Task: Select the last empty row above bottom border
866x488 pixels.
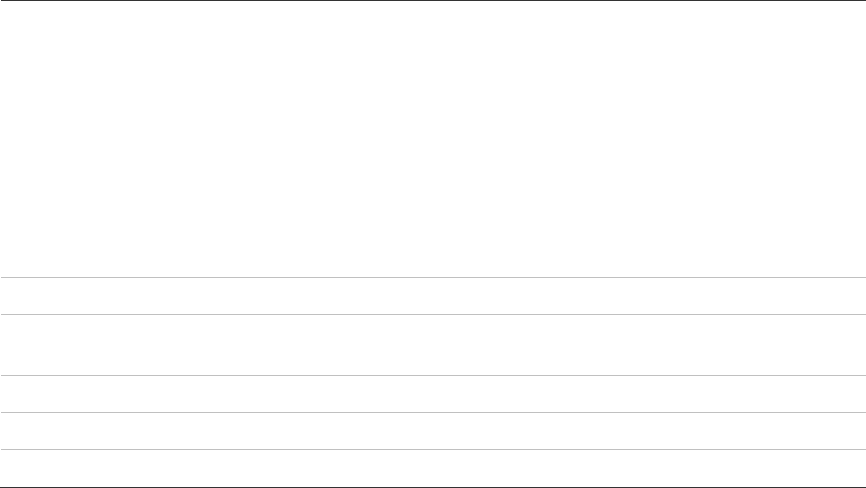Action: [433, 468]
